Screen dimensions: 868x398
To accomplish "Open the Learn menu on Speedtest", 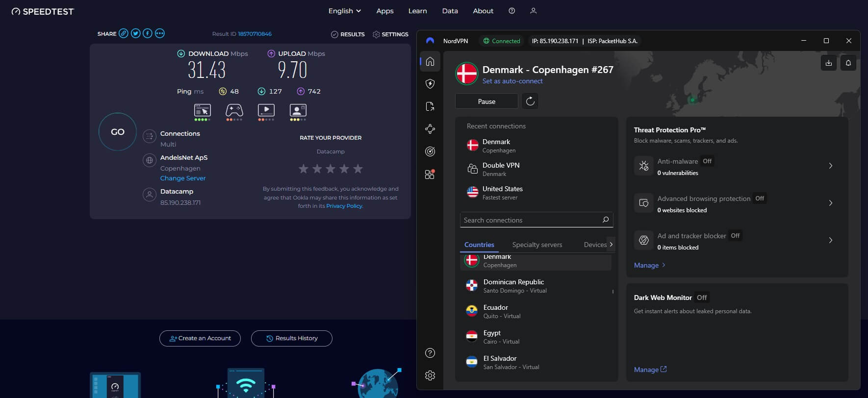I will pyautogui.click(x=417, y=11).
